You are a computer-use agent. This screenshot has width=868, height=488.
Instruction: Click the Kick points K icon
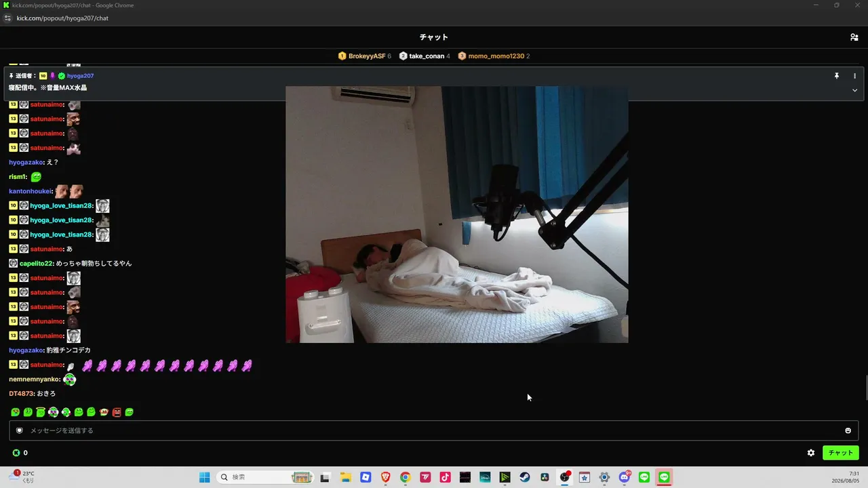click(16, 453)
